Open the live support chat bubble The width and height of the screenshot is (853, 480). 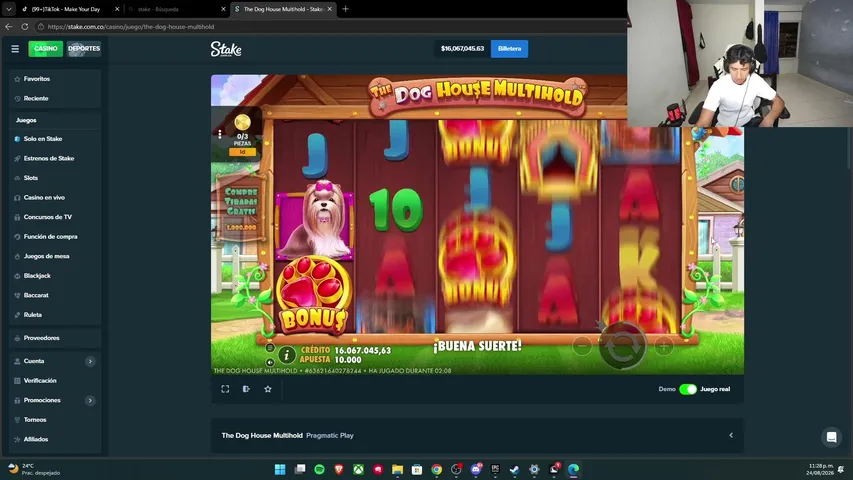coord(831,438)
